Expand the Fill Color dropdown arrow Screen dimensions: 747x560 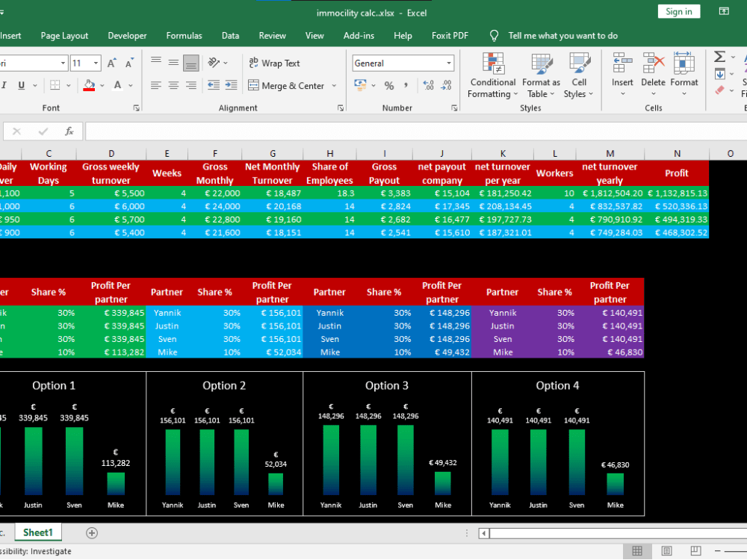click(x=102, y=86)
